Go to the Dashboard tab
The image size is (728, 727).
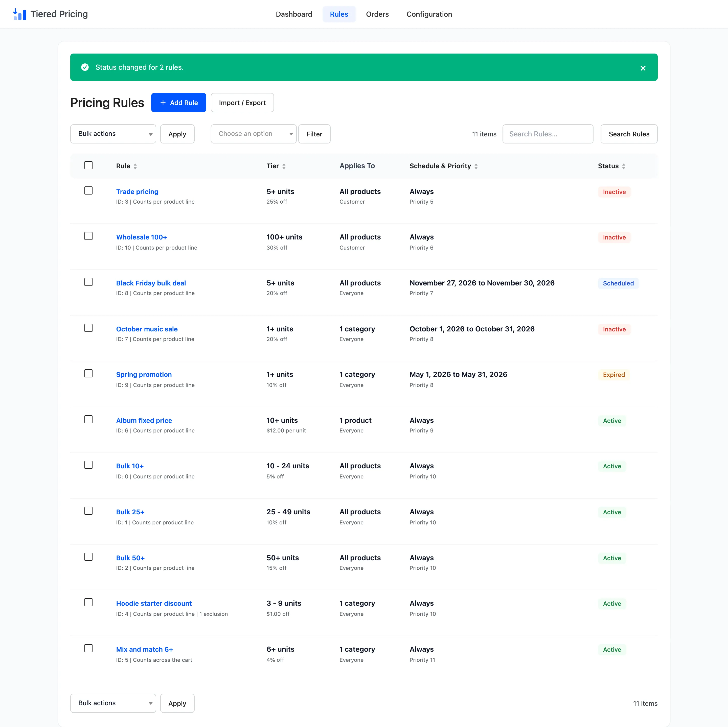294,14
